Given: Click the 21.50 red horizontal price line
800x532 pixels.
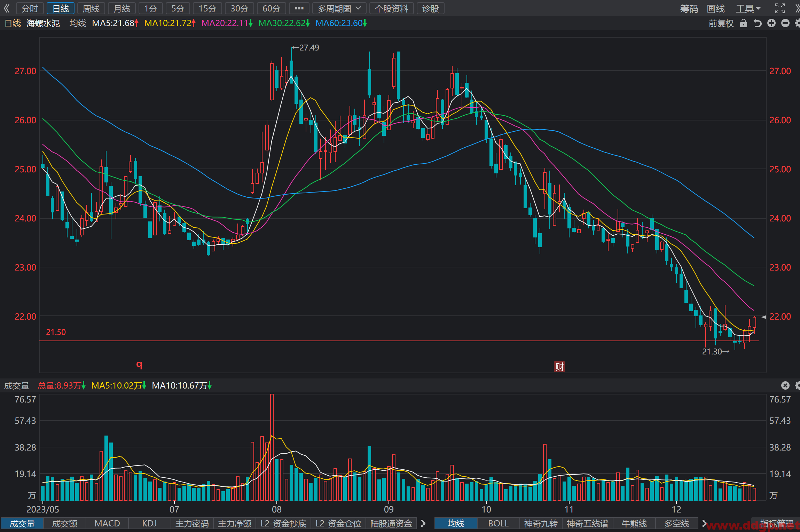Looking at the screenshot, I should 399,341.
